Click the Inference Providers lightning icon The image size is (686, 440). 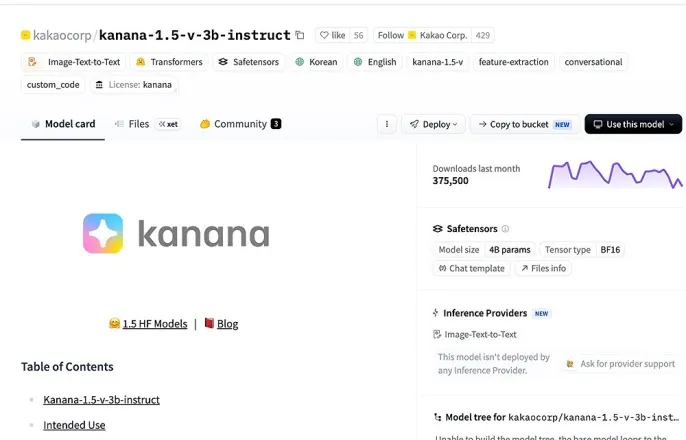point(436,313)
